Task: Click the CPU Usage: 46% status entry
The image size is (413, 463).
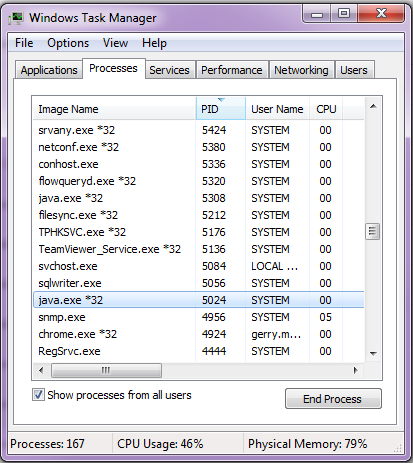Action: [160, 444]
